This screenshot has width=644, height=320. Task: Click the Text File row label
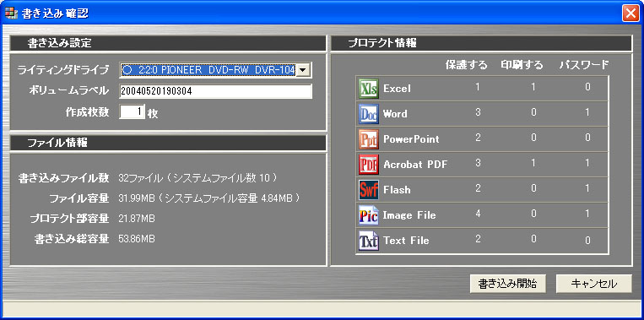(x=406, y=241)
